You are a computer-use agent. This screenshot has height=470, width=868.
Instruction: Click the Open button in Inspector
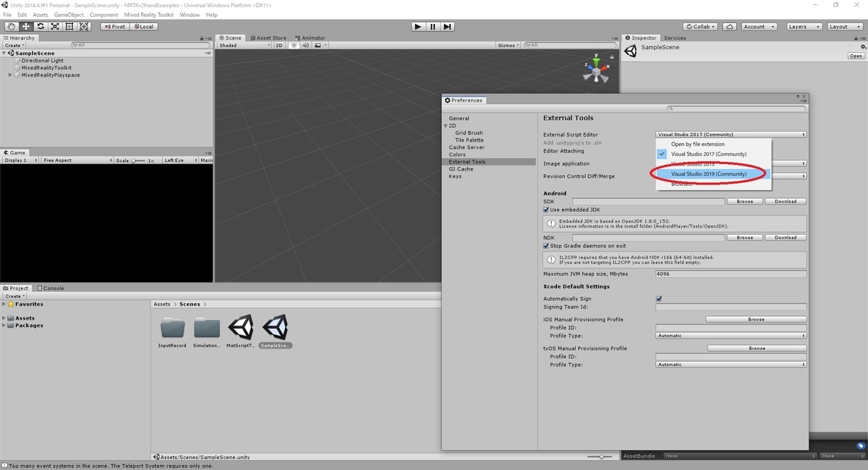856,56
